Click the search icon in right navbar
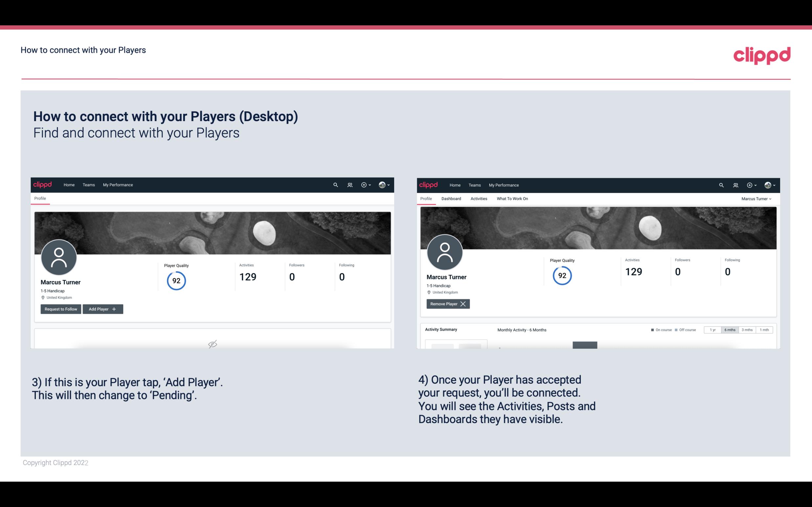This screenshot has width=812, height=507. (x=720, y=185)
